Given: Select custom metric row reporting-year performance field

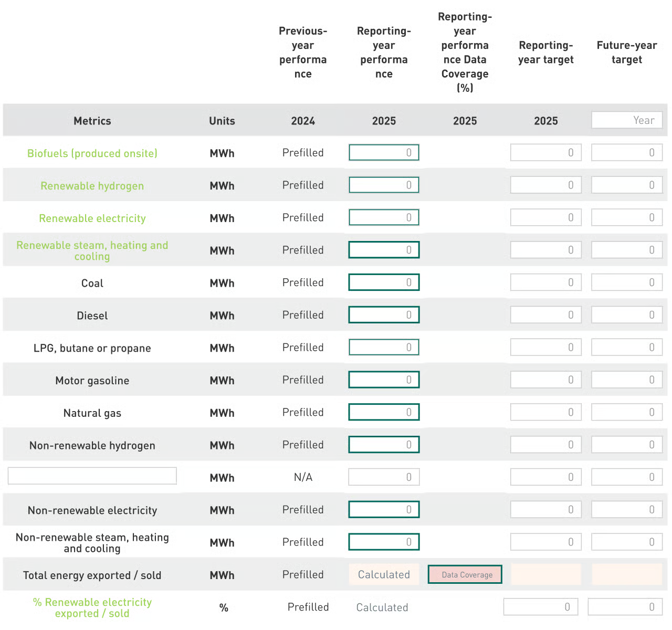Looking at the screenshot, I should pyautogui.click(x=384, y=477).
